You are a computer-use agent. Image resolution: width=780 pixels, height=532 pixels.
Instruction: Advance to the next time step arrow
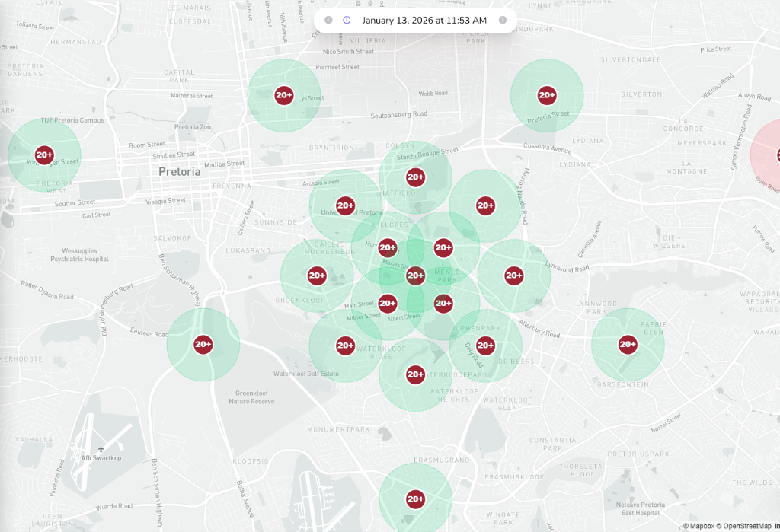503,20
